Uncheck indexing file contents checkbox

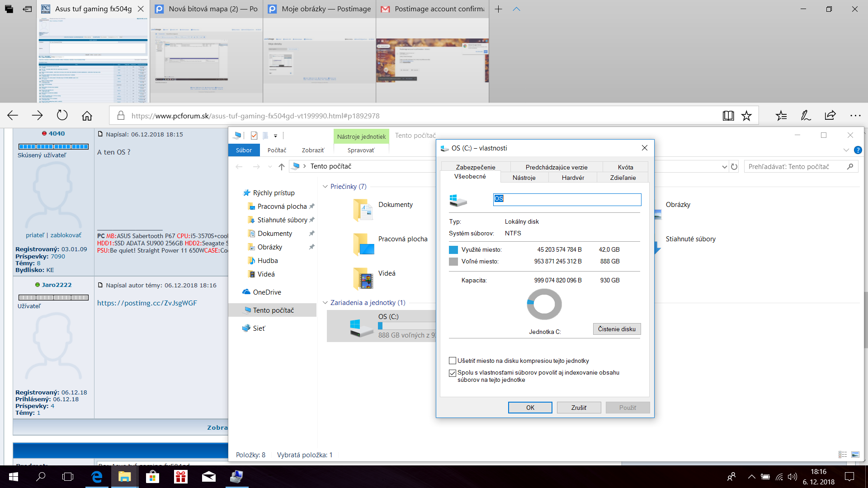(x=453, y=373)
